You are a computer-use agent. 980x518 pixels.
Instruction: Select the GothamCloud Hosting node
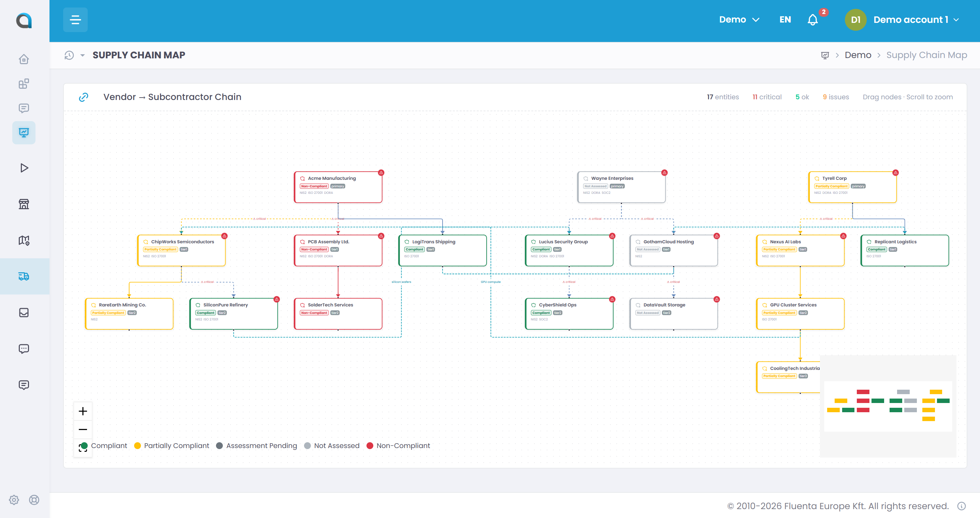click(673, 250)
